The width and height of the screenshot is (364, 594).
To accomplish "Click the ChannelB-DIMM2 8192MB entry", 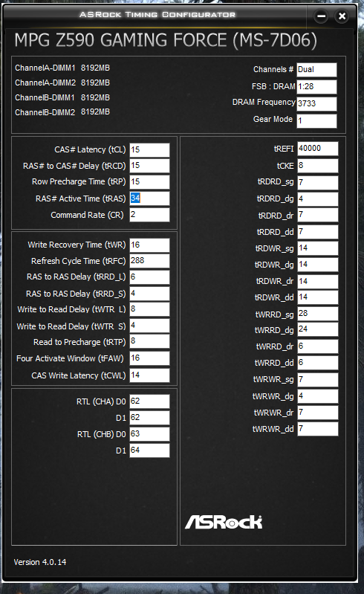I will 62,112.
